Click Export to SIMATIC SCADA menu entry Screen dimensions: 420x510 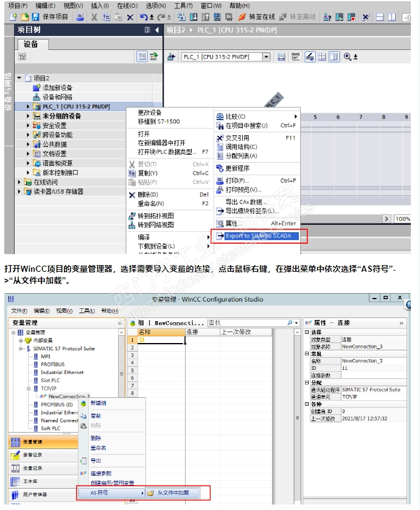[x=258, y=236]
